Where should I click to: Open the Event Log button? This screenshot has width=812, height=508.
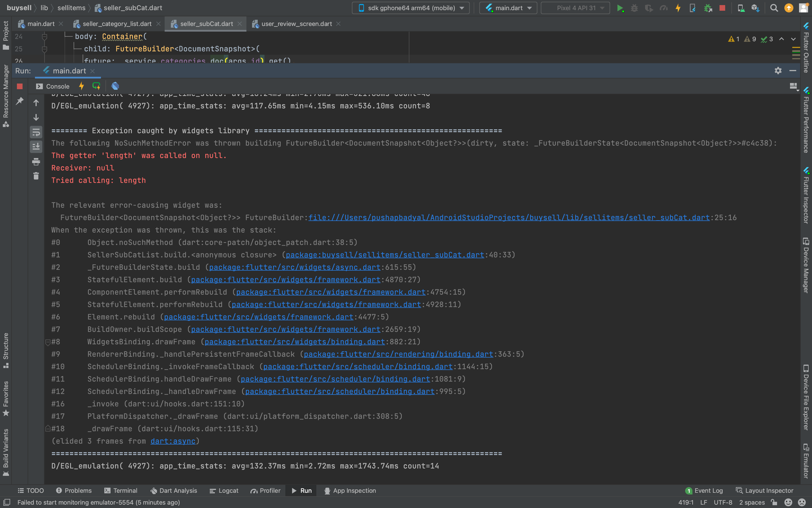coord(704,491)
